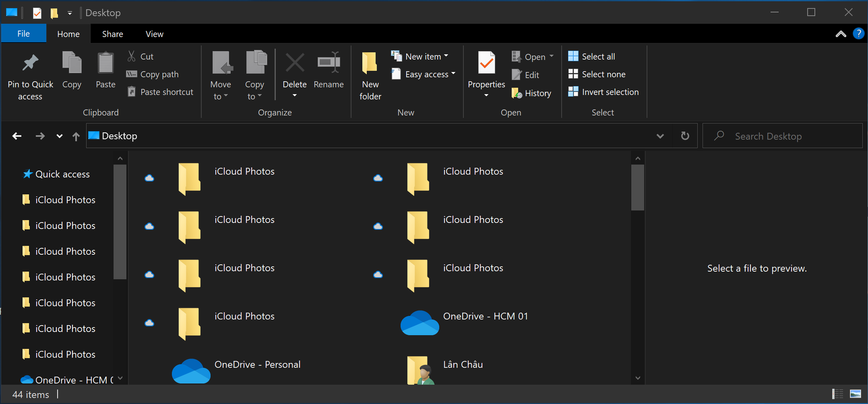Click Pin to Quick access icon
This screenshot has height=404, width=868.
(30, 63)
